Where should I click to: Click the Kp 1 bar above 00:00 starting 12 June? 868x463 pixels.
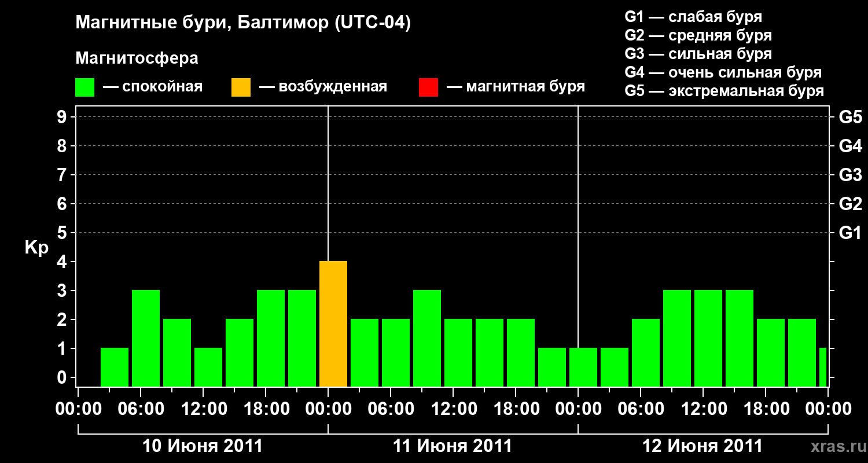click(x=583, y=368)
